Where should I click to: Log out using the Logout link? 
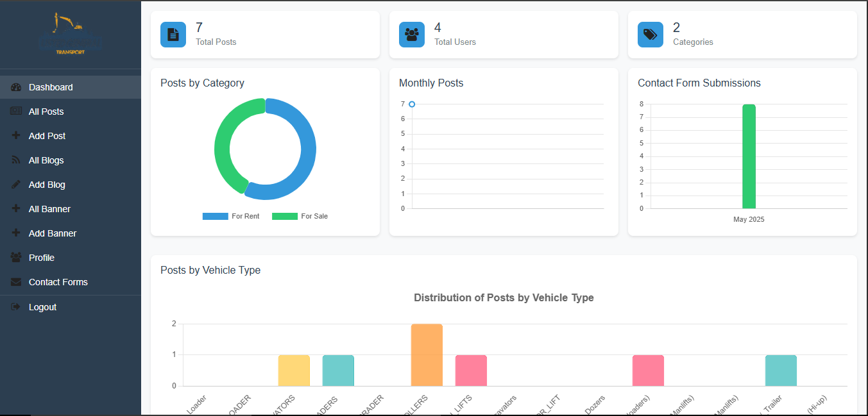(71, 307)
